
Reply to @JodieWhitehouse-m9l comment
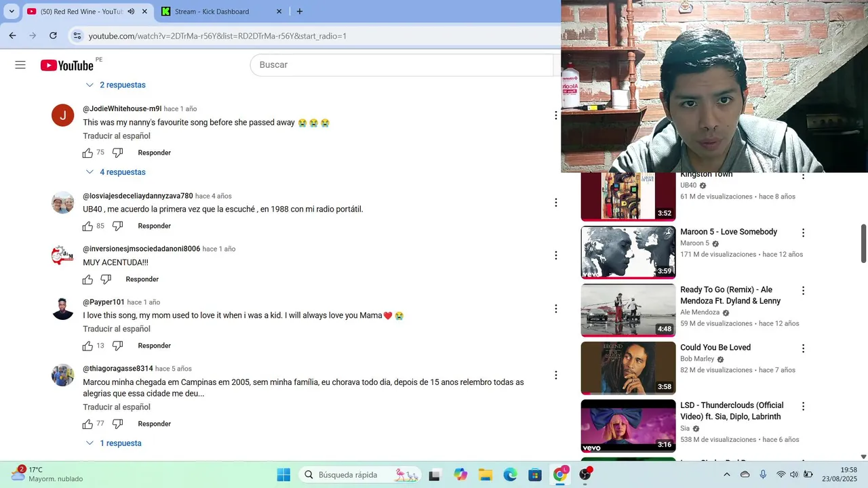155,153
